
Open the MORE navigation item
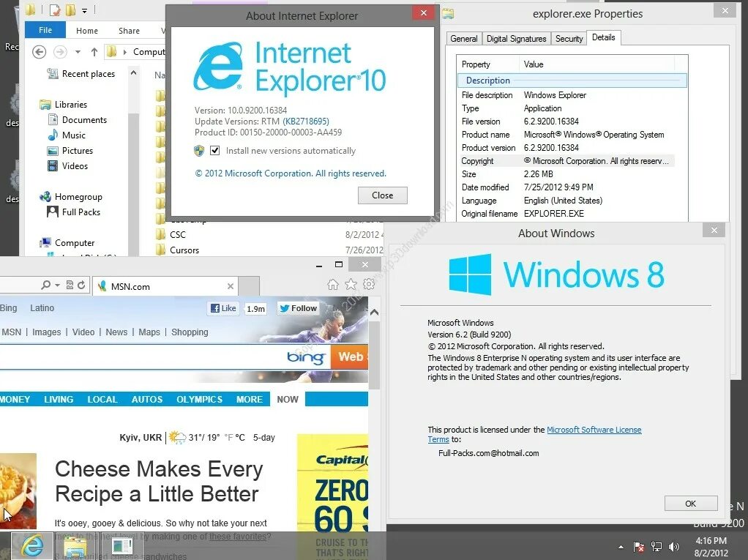click(x=250, y=399)
